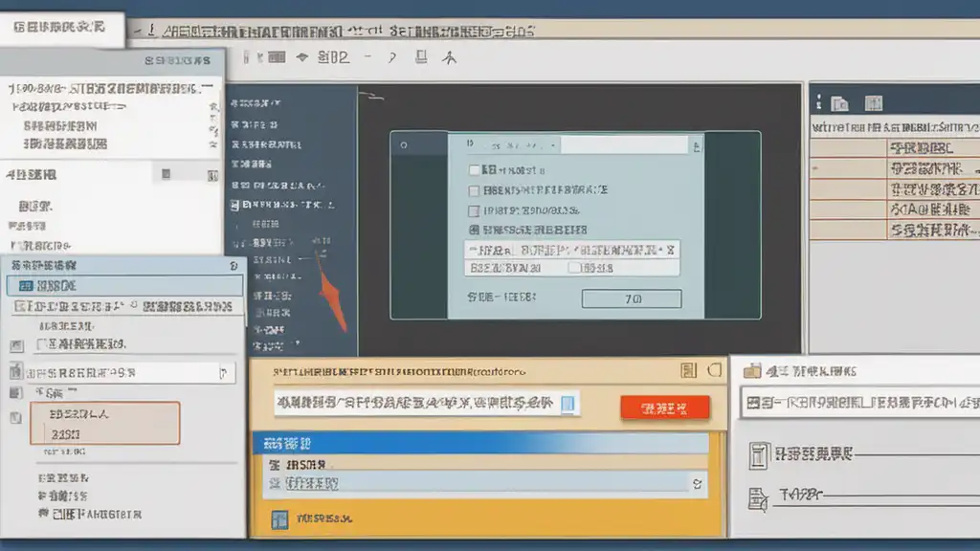Screen dimensions: 980x551
Task: Click the figure-shaped icon ending the main toolbar
Action: 449,57
